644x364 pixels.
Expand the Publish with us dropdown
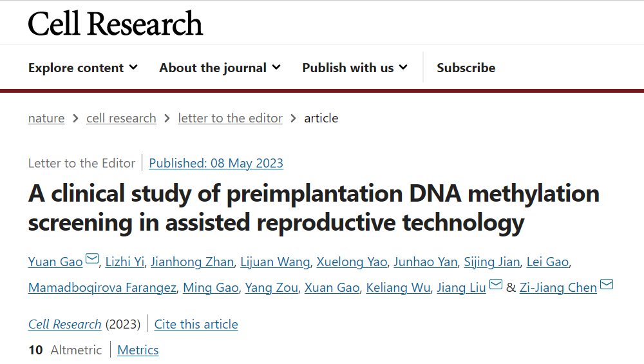click(355, 68)
